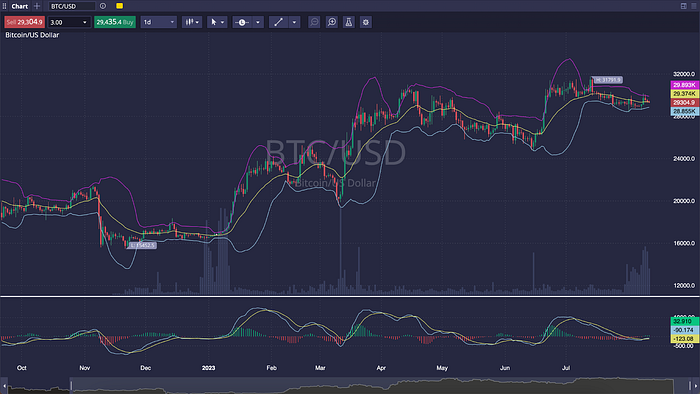Click the red 29304.9 price tag
700x394 pixels.
coord(684,103)
